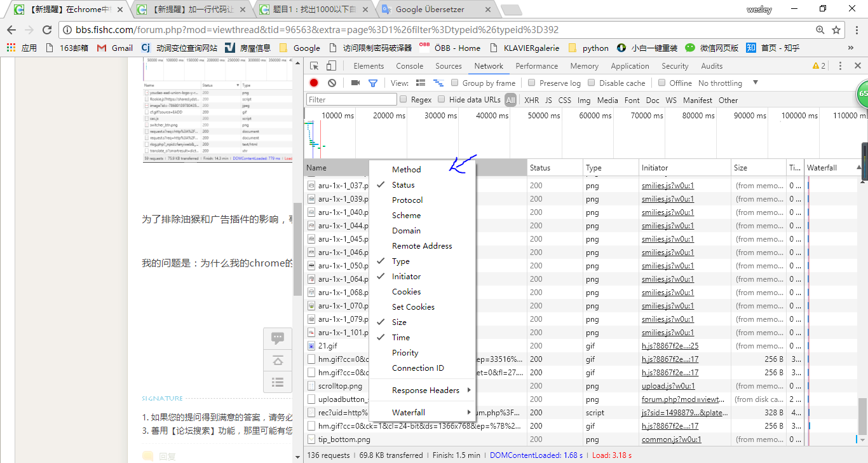Image resolution: width=868 pixels, height=463 pixels.
Task: Click the address bar URL
Action: [x=318, y=30]
